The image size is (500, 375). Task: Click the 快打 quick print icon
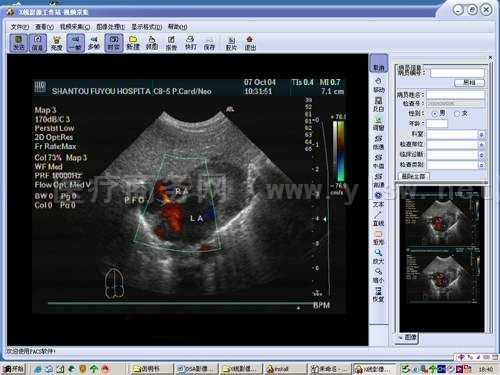[x=190, y=43]
